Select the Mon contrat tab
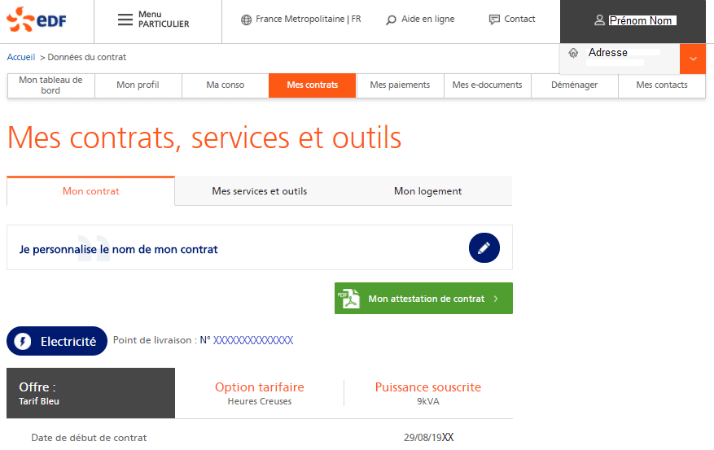The width and height of the screenshot is (714, 450). 91,191
